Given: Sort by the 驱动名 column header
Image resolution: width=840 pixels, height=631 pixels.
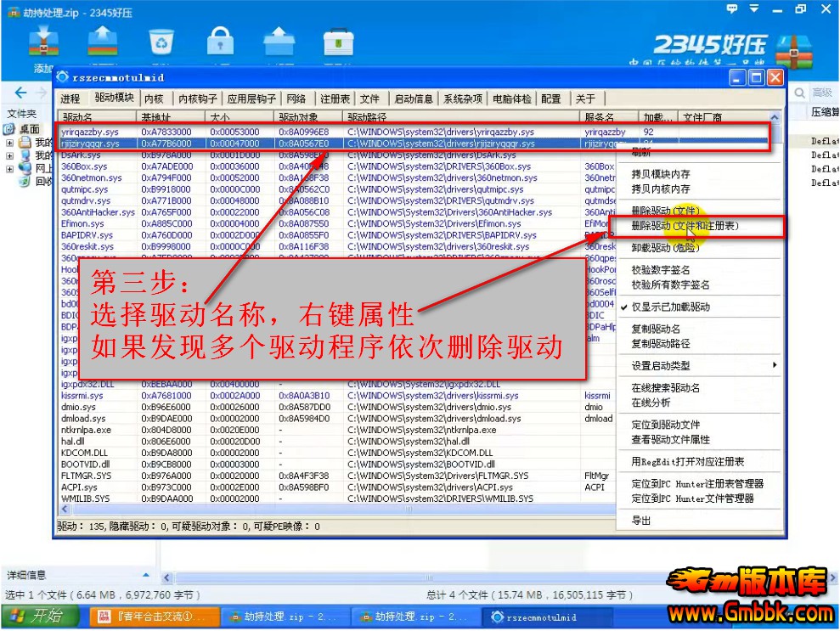Looking at the screenshot, I should (x=97, y=116).
